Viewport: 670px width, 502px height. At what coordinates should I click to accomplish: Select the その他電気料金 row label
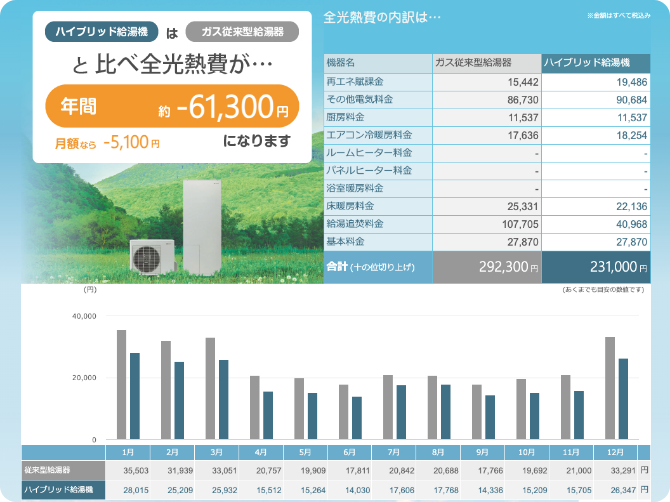pyautogui.click(x=359, y=100)
